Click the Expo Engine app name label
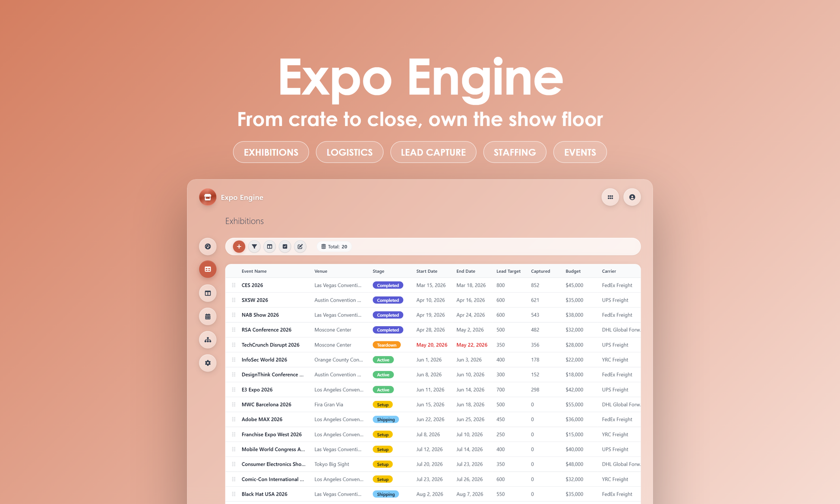840x504 pixels. (x=242, y=197)
